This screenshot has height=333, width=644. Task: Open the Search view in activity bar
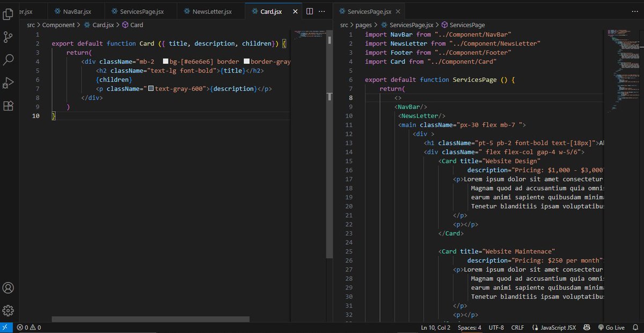tap(8, 60)
